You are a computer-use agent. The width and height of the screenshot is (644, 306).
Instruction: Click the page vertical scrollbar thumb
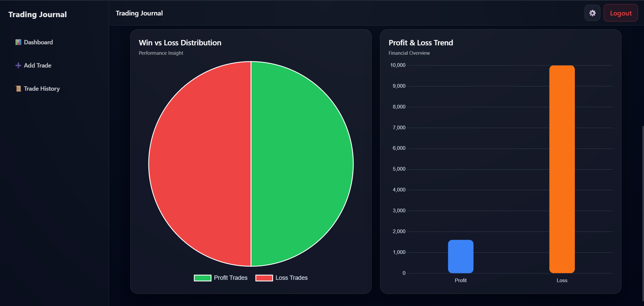(x=643, y=213)
